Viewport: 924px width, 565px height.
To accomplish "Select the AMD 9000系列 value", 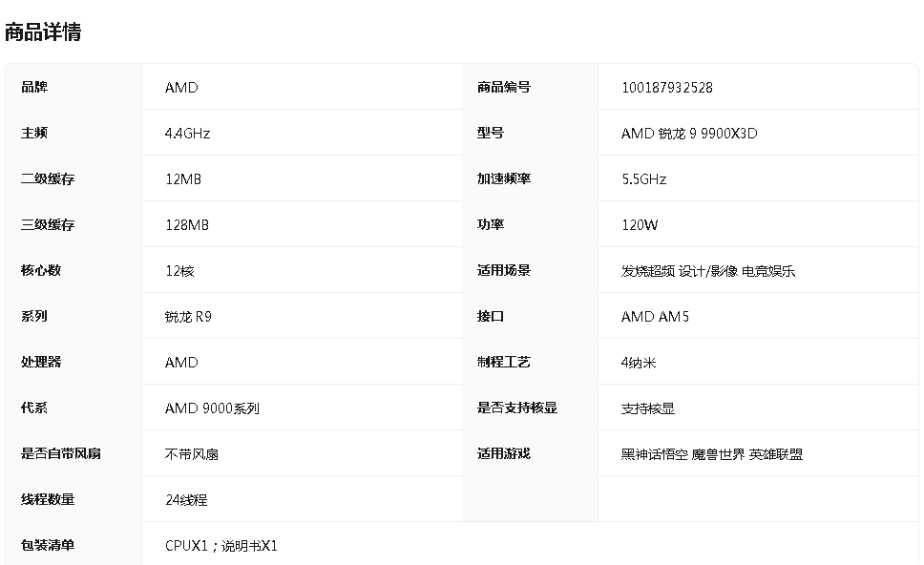I will (x=212, y=408).
